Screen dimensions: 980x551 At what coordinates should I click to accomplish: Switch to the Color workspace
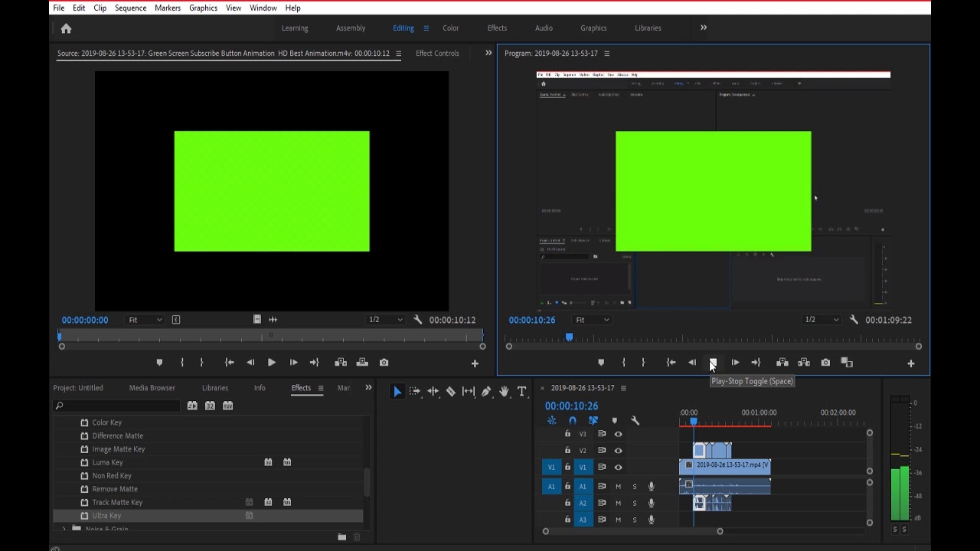pyautogui.click(x=450, y=28)
